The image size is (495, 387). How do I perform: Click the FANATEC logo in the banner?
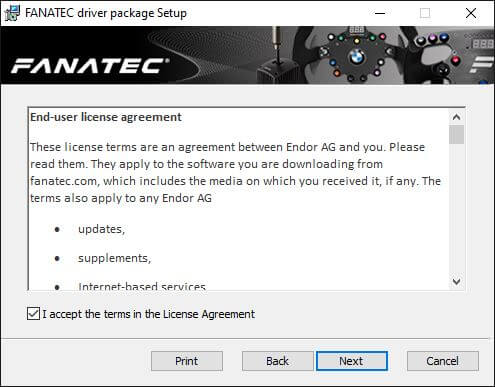pyautogui.click(x=90, y=66)
